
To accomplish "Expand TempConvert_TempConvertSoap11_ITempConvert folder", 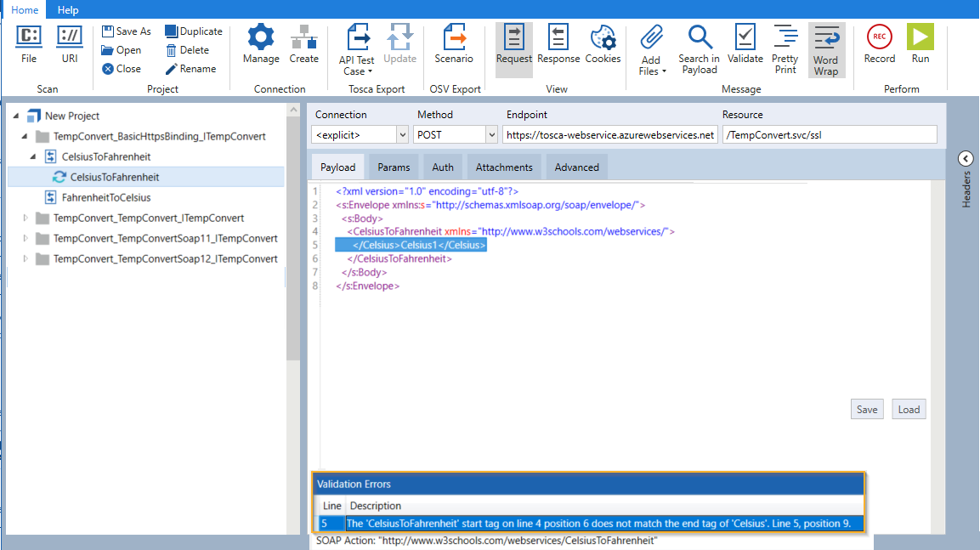I will [x=25, y=238].
